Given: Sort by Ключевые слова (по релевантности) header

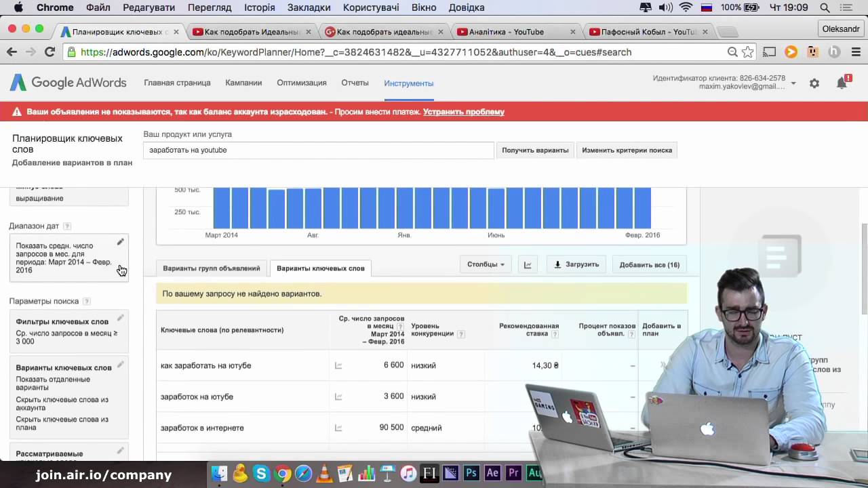Looking at the screenshot, I should point(222,330).
